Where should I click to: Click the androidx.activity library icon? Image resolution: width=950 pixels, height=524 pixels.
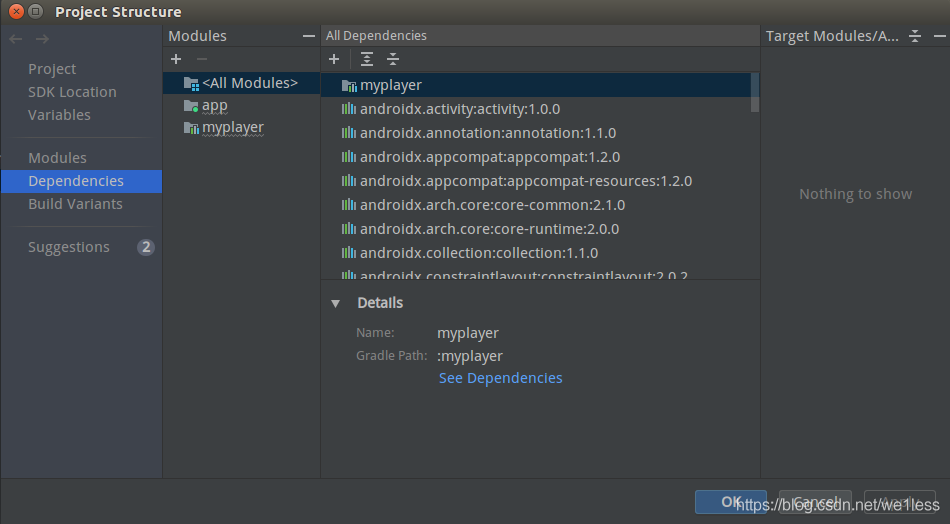point(348,109)
